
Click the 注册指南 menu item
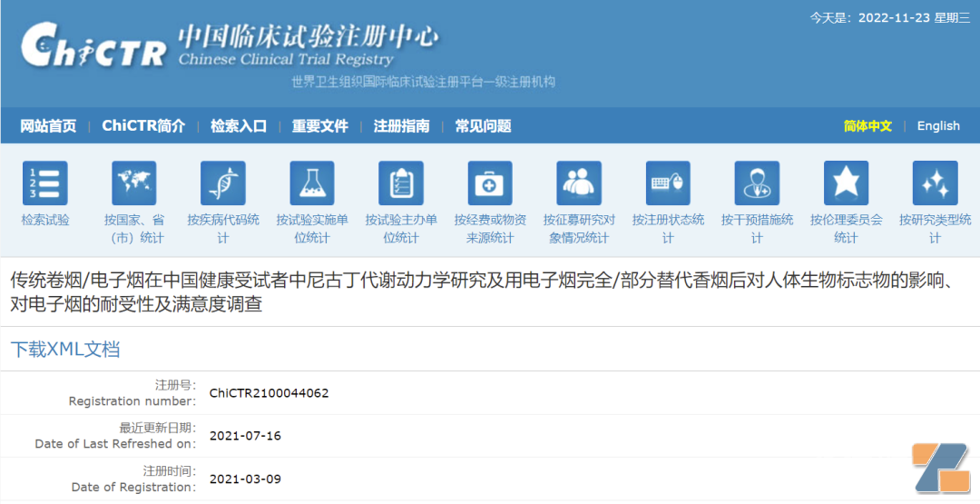tap(401, 126)
